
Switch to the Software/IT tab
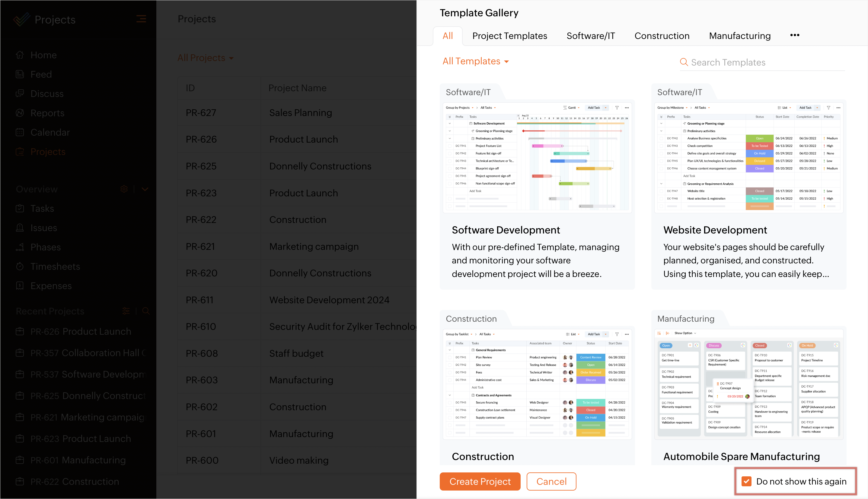[591, 36]
